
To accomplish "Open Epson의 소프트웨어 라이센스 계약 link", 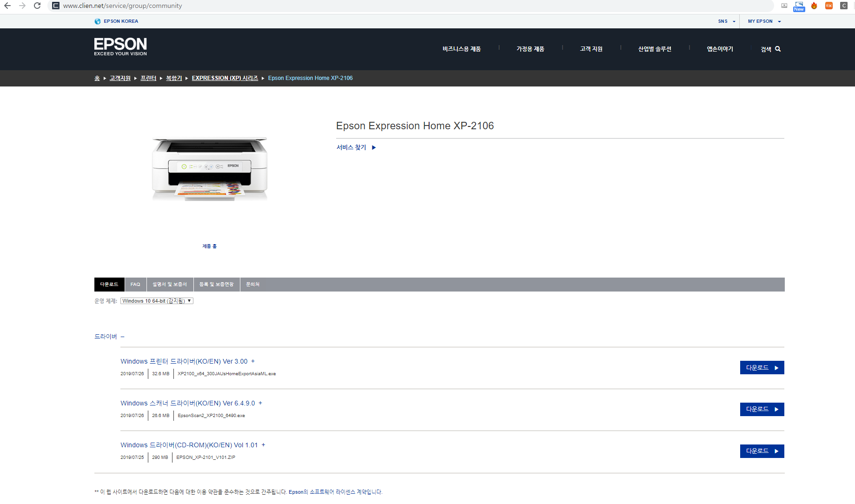I will click(335, 492).
